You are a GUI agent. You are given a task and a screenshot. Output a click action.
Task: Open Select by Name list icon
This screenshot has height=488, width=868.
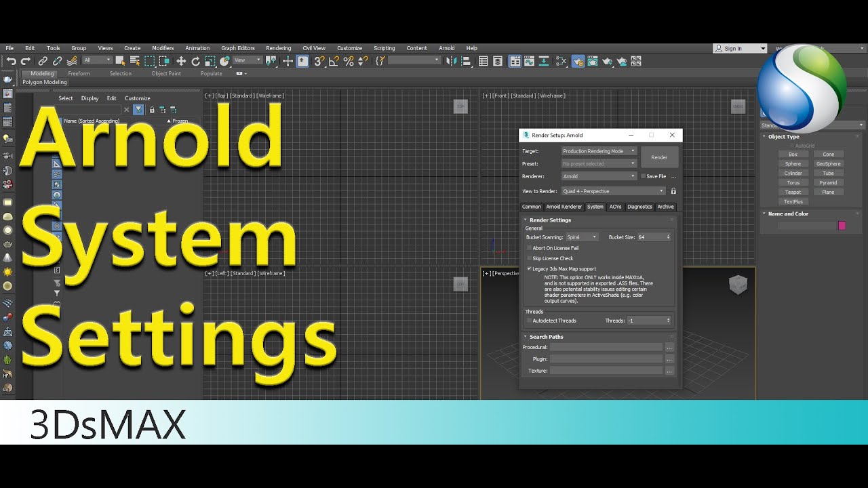point(135,61)
